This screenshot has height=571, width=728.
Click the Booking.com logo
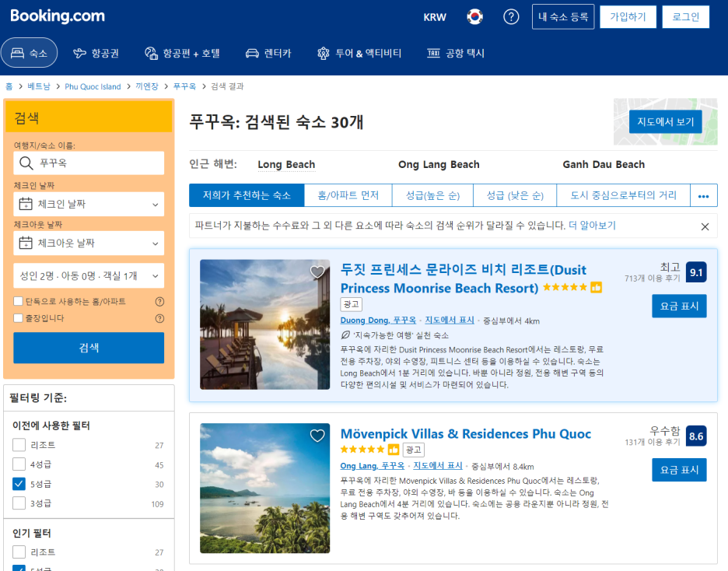click(58, 16)
